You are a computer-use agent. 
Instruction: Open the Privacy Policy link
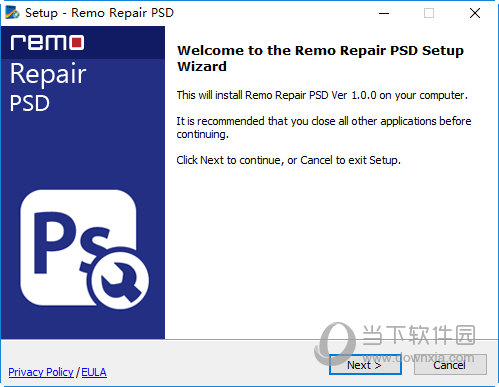point(41,372)
